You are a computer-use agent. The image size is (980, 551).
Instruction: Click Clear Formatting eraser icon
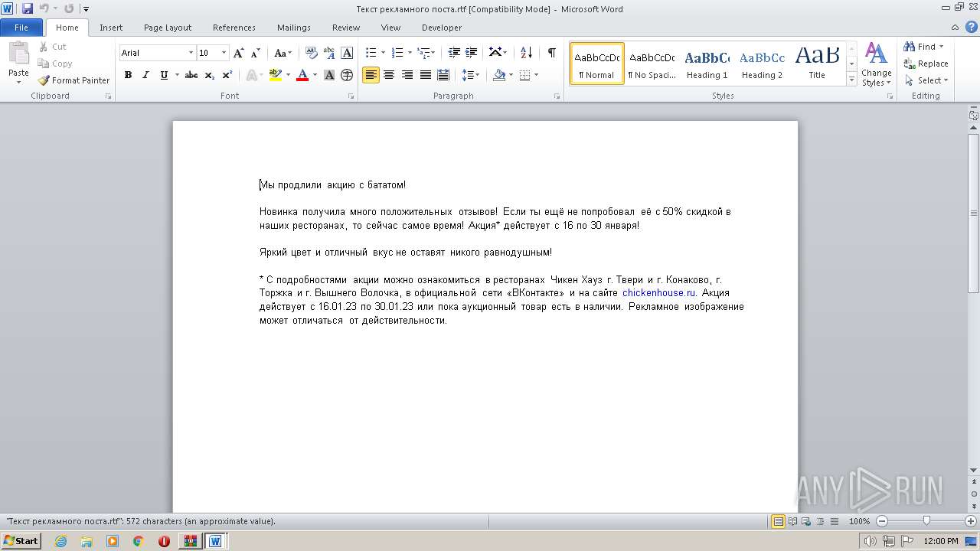tap(312, 53)
